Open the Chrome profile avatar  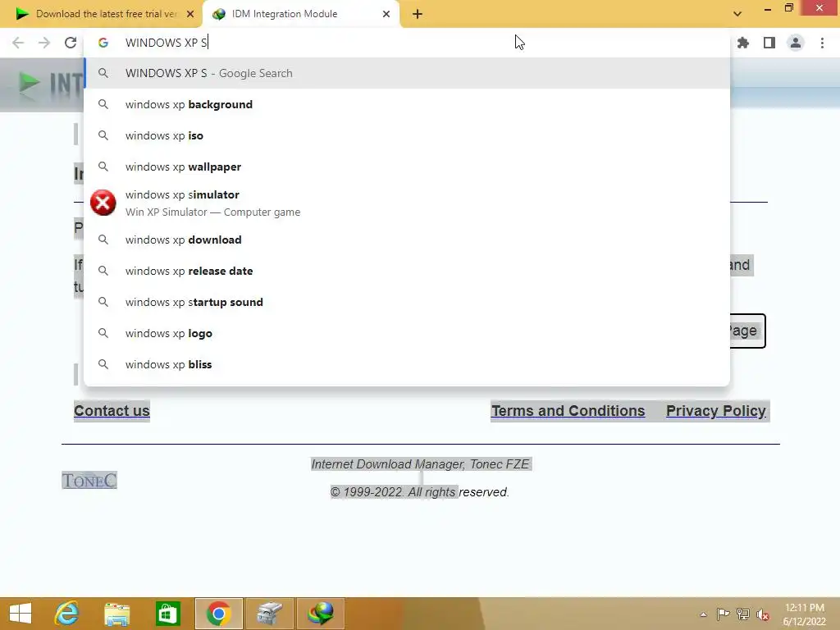[796, 43]
